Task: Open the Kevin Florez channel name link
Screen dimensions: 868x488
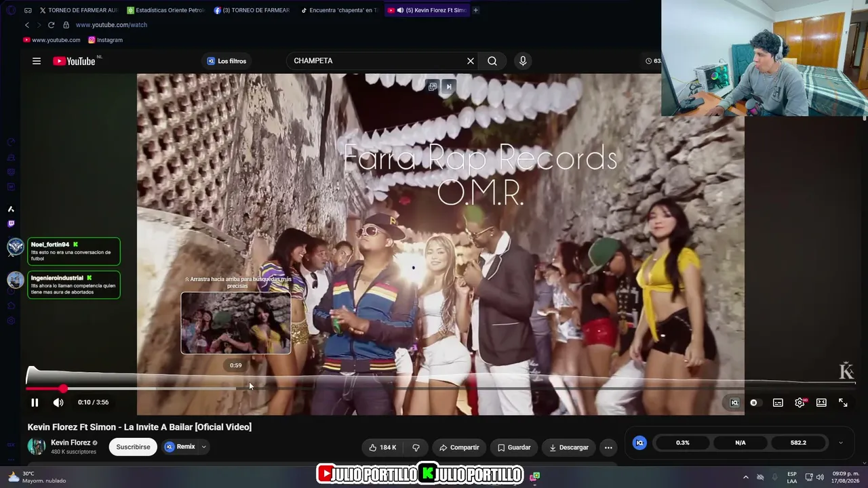Action: point(71,443)
